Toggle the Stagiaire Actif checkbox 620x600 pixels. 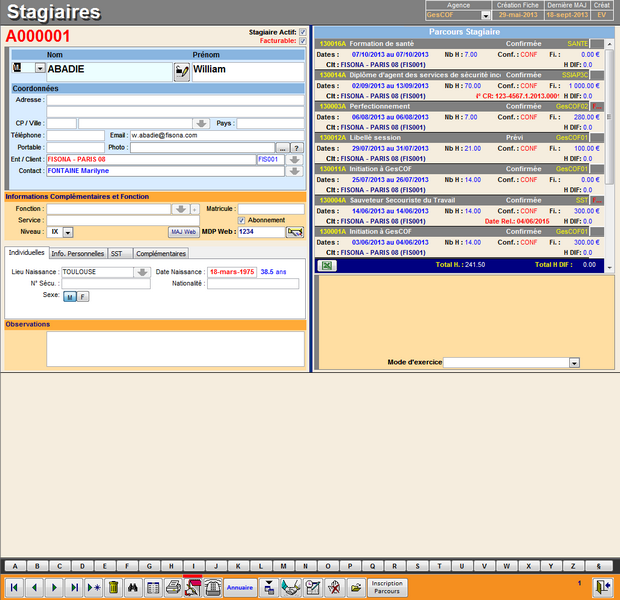[x=303, y=33]
